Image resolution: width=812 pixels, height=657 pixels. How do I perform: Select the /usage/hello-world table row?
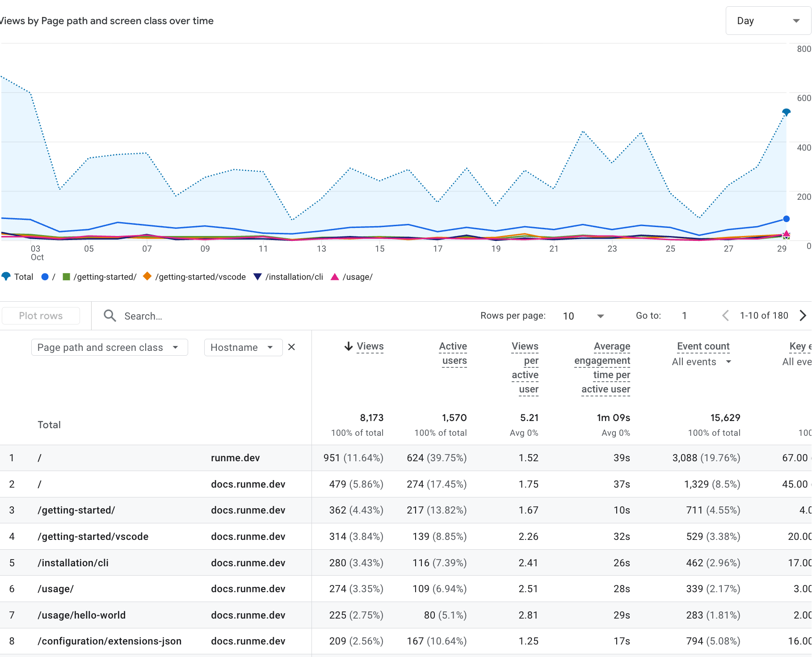pyautogui.click(x=81, y=615)
